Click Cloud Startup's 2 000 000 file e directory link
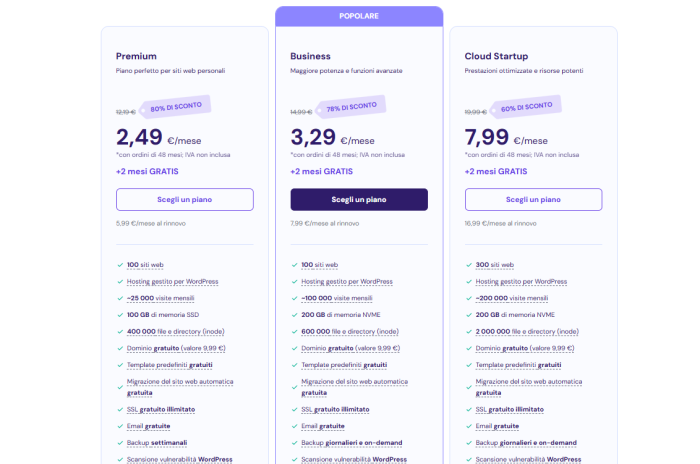 (x=524, y=331)
